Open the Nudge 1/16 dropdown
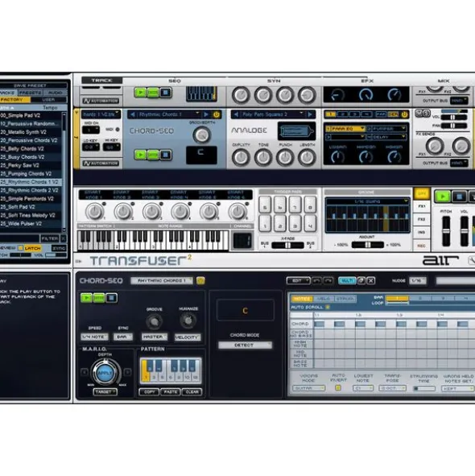This screenshot has height=476, width=475. (418, 280)
